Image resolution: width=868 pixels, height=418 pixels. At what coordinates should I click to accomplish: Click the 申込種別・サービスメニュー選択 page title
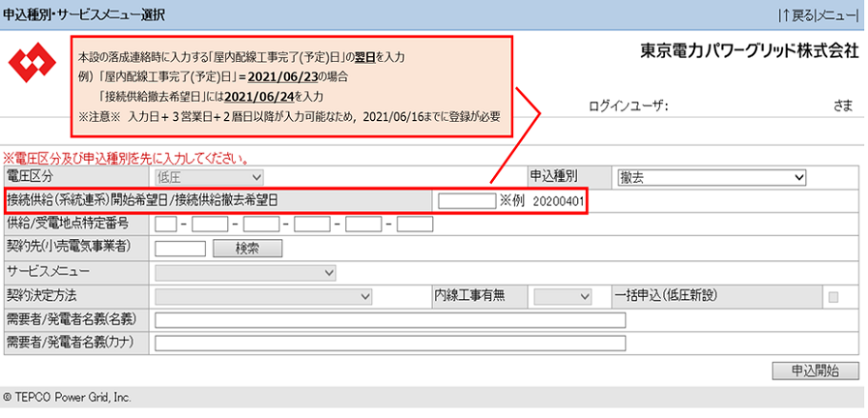click(84, 15)
